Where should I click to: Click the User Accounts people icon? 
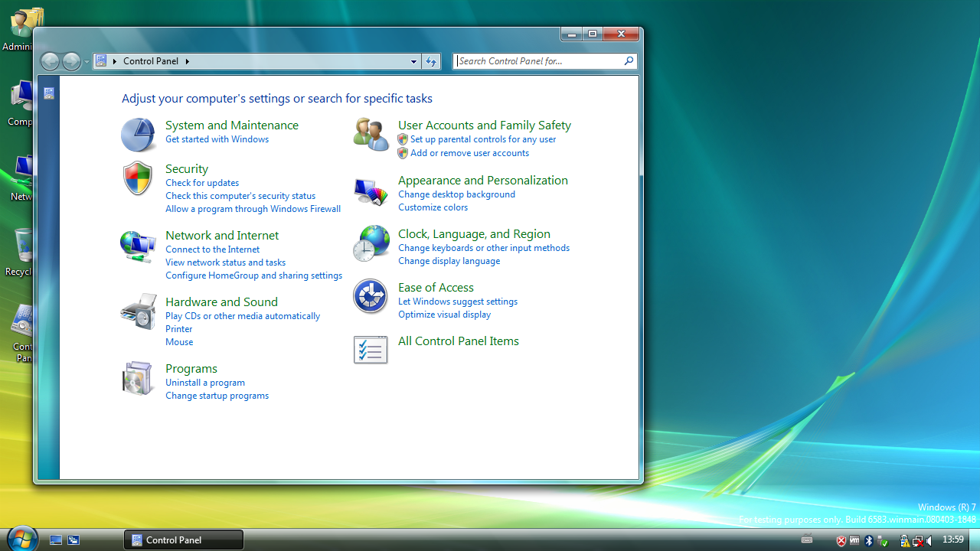point(371,135)
